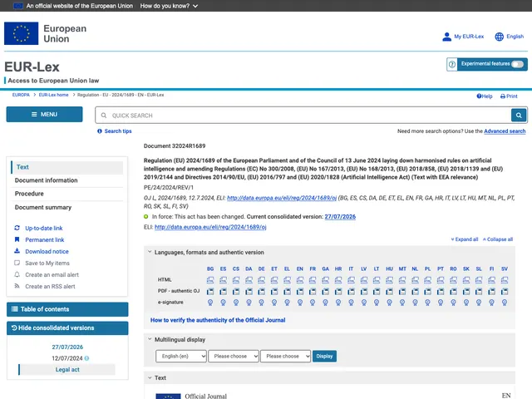
Task: Expand the 'How do you know?' dropdown
Action: click(x=169, y=6)
